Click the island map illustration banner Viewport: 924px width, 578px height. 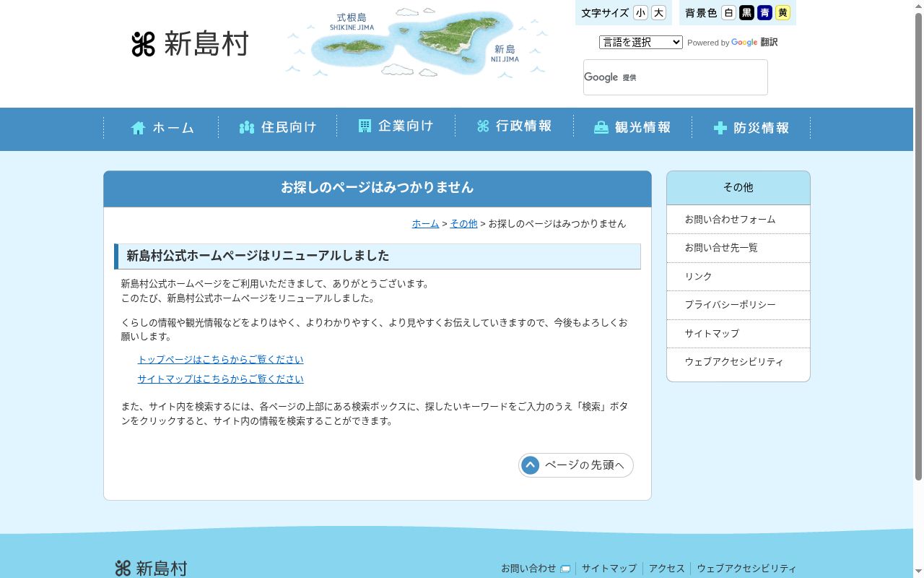[417, 42]
